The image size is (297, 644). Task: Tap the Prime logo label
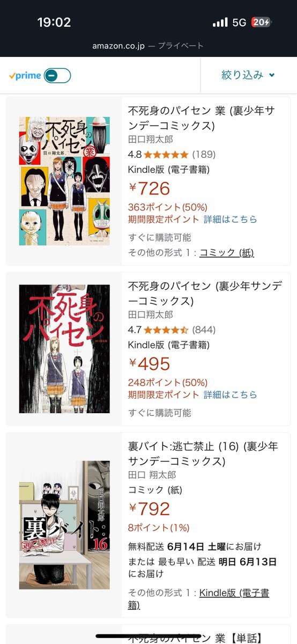point(25,76)
